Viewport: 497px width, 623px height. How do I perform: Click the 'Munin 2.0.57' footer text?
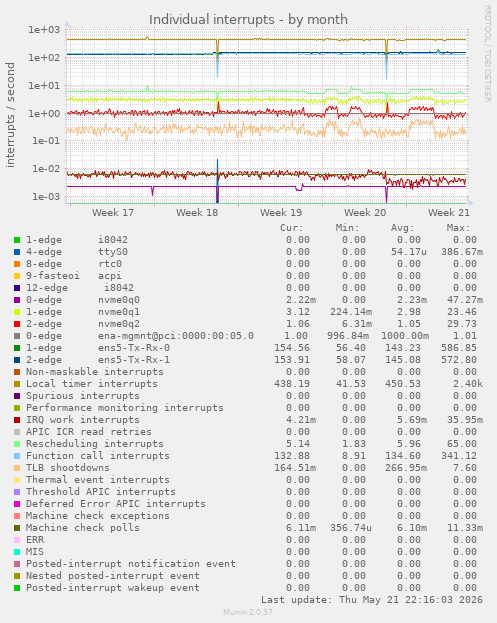pos(248,612)
